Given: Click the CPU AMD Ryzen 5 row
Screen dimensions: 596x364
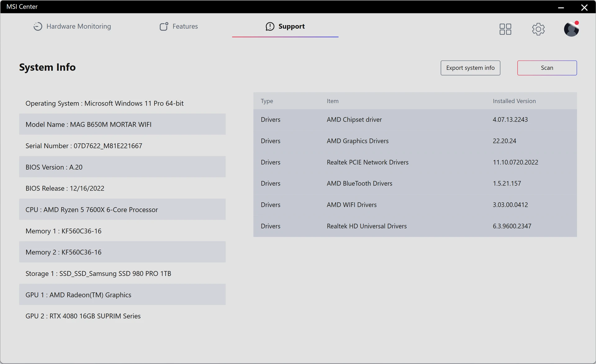Looking at the screenshot, I should (x=122, y=209).
